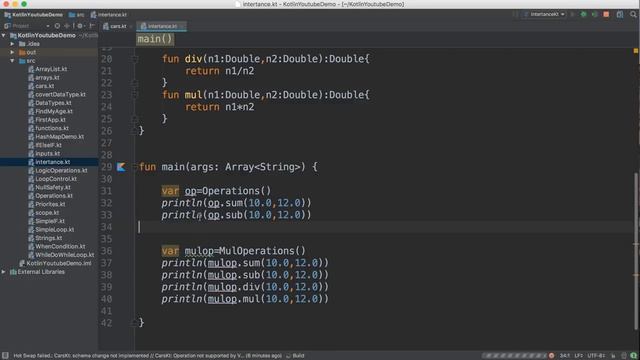Open LogicOperations.kt file
This screenshot has height=360, width=640.
[x=61, y=171]
